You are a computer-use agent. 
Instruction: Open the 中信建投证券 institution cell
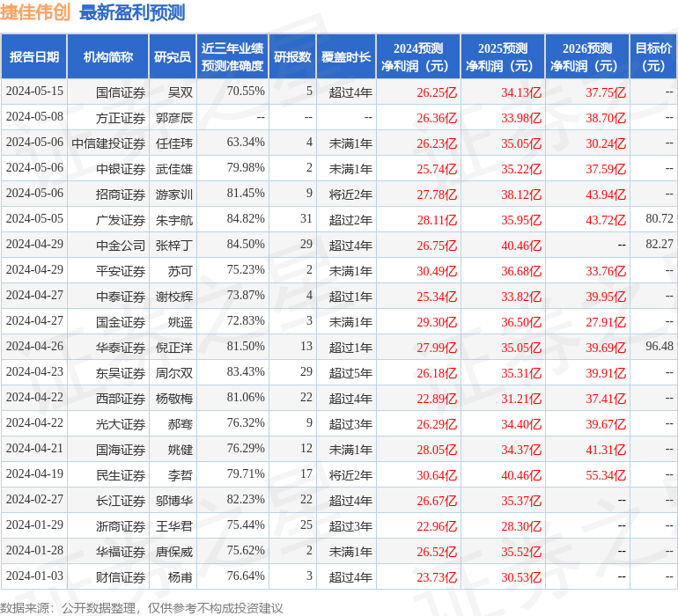pos(108,143)
